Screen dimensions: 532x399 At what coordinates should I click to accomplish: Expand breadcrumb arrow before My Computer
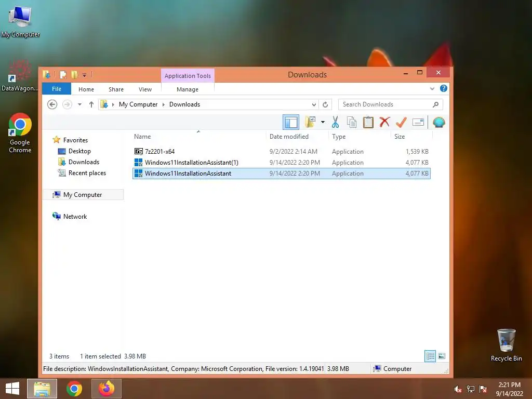point(113,104)
